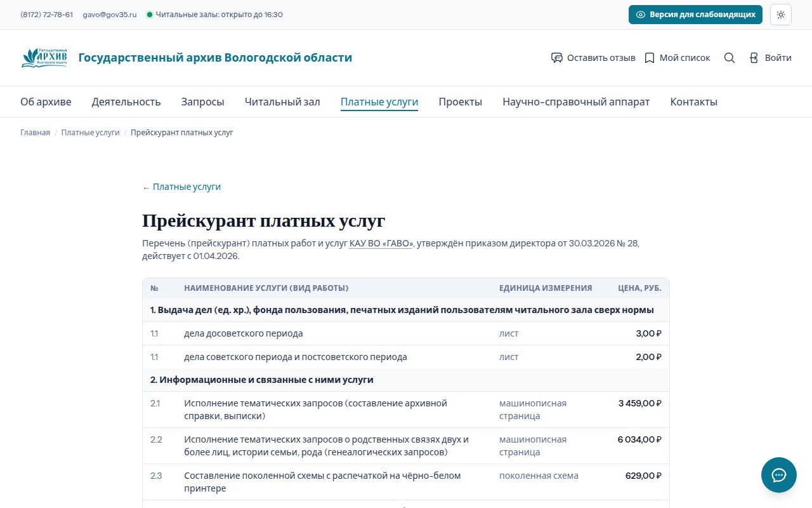
Task: Open the 'Проекты' menu item
Action: pos(461,102)
